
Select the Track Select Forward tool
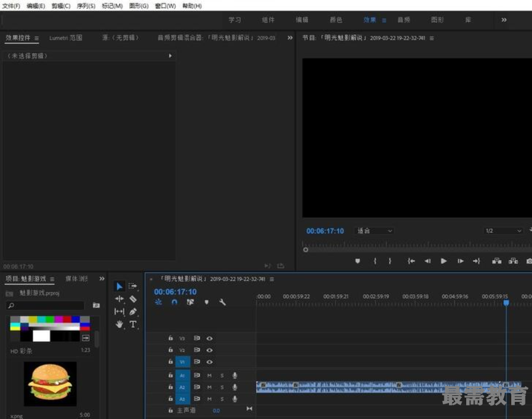[133, 286]
